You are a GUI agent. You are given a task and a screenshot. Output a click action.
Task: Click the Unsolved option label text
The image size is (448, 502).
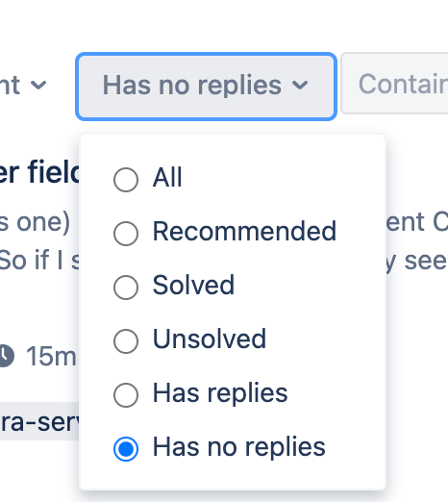[210, 339]
